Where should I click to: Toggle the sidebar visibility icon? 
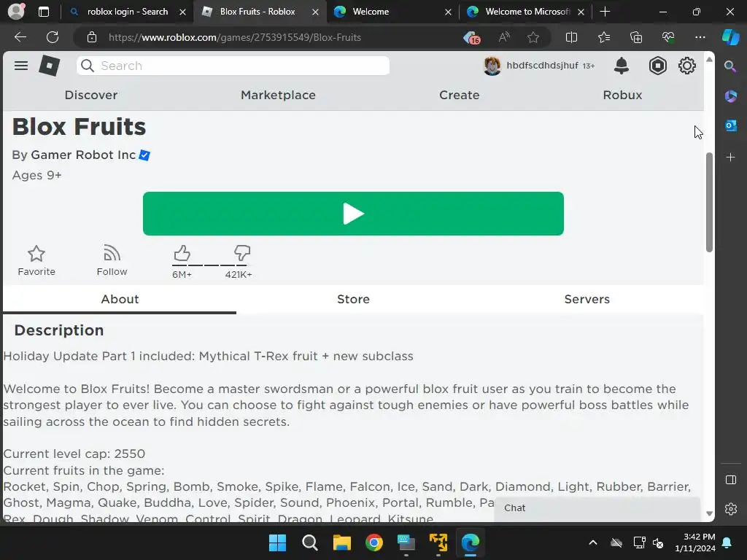(730, 480)
